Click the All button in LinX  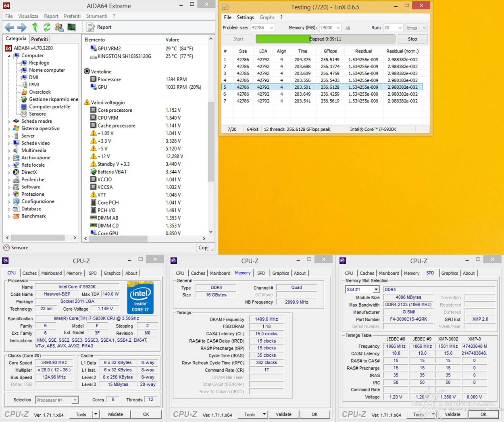(x=348, y=28)
